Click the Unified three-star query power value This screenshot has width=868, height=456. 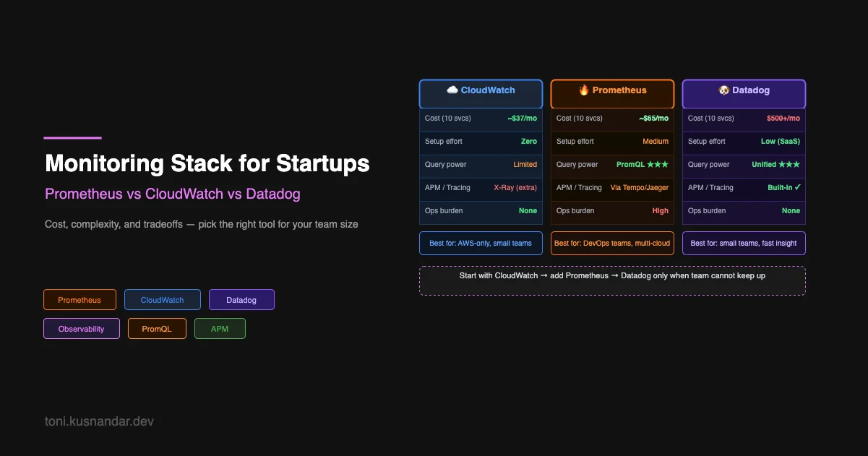pyautogui.click(x=775, y=165)
